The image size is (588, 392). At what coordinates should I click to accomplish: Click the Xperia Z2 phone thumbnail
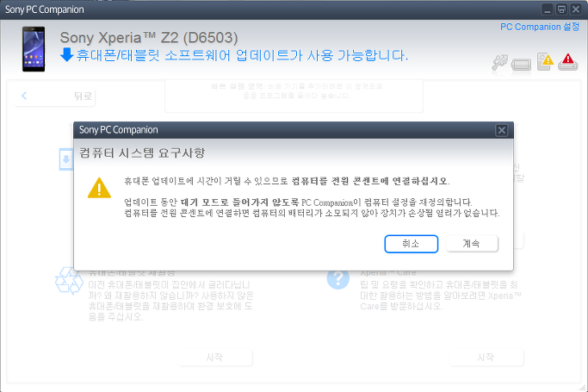(x=34, y=49)
